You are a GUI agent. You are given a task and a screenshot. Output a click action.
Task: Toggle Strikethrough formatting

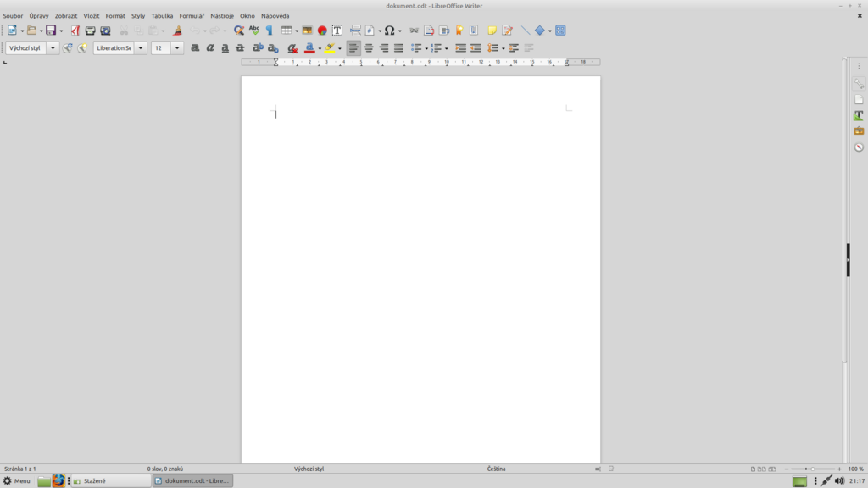coord(240,48)
